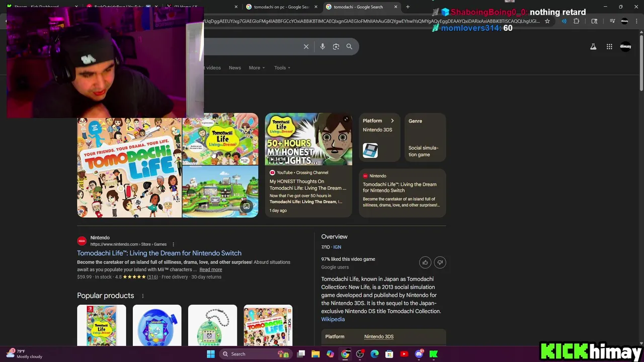
Task: Open the Kick app from the taskbar
Action: (x=434, y=354)
